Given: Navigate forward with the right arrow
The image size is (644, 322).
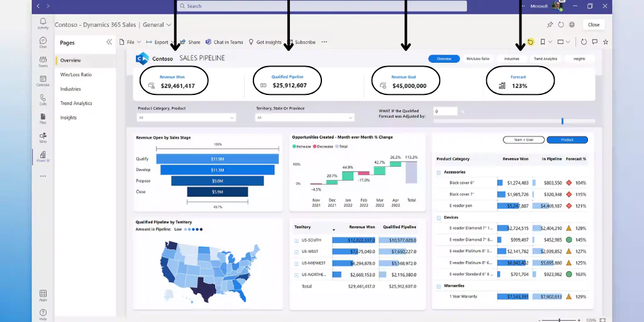Looking at the screenshot, I should [x=48, y=6].
